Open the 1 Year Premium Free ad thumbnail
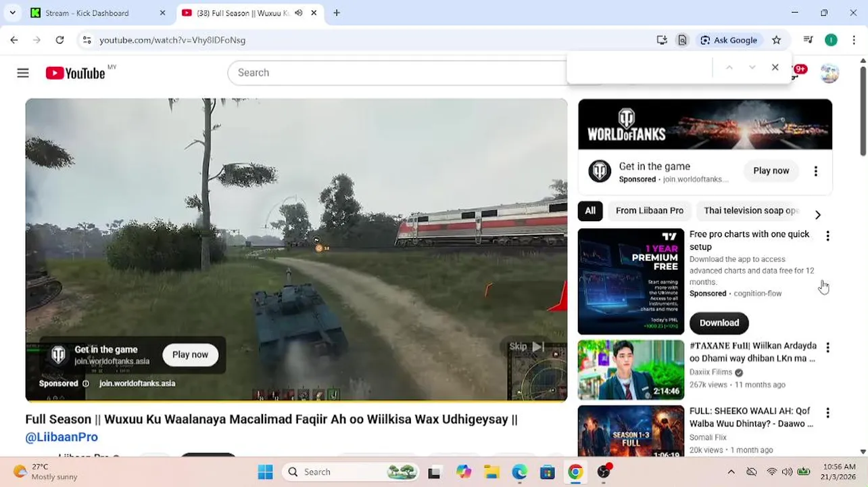868x487 pixels. pos(631,281)
